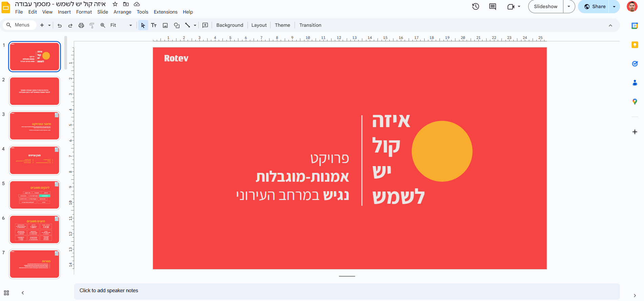Screen dimensions: 644x301
Task: Open the user account avatar
Action: tap(632, 6)
